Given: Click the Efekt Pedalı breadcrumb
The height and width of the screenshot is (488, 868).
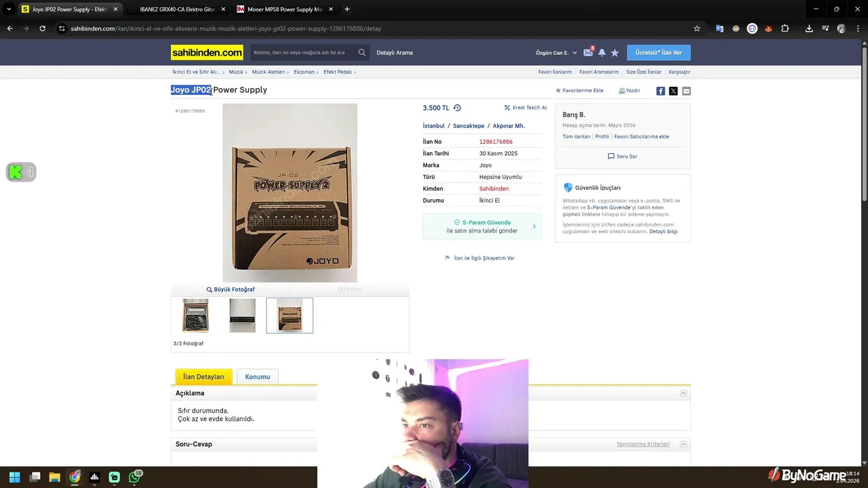Looking at the screenshot, I should (x=338, y=72).
